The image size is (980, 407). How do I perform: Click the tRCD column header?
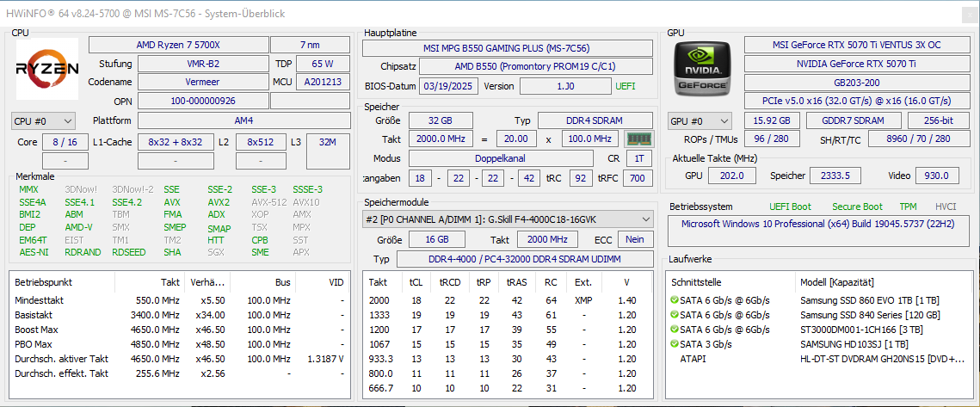pos(450,282)
